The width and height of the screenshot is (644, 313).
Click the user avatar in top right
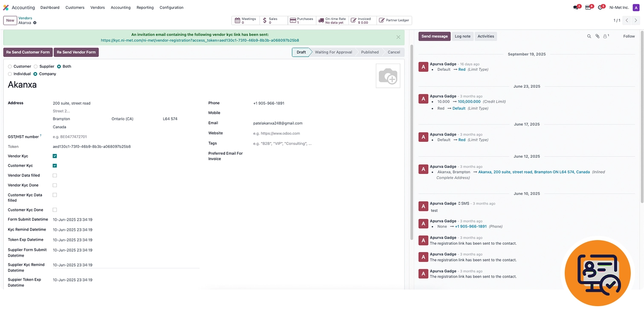tap(636, 7)
